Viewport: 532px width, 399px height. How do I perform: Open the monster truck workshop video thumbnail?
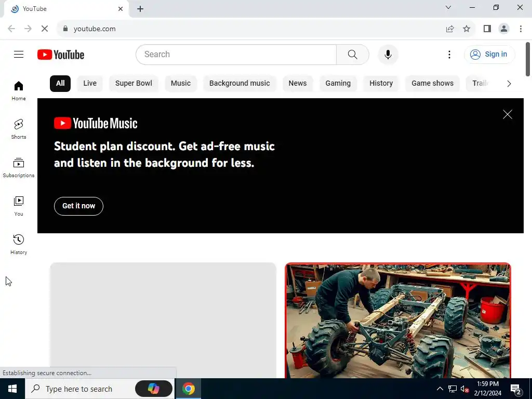(397, 320)
